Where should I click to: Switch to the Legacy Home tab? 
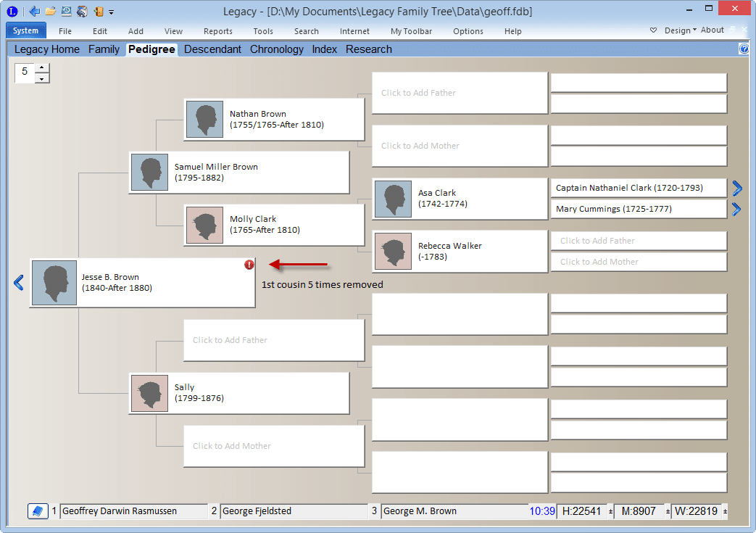coord(47,49)
